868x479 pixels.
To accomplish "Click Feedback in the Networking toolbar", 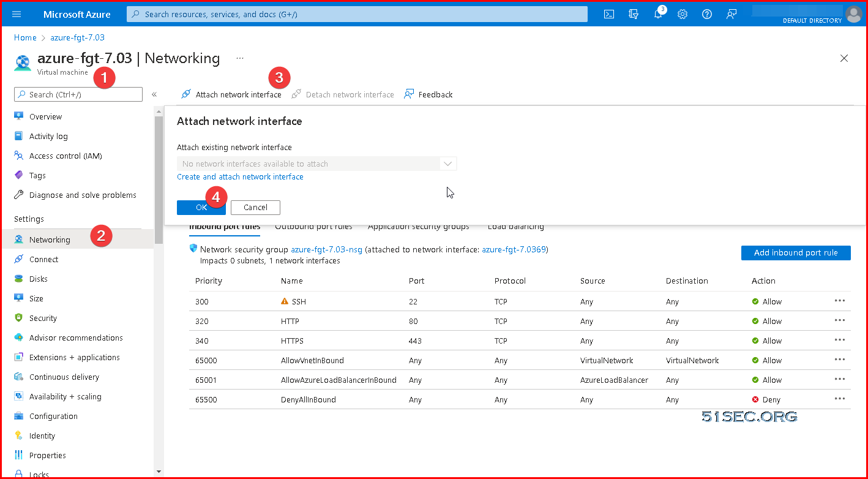I will 428,94.
